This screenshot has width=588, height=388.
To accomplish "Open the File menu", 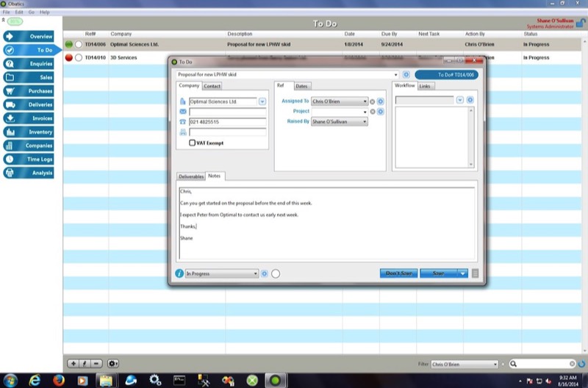I will click(x=7, y=12).
